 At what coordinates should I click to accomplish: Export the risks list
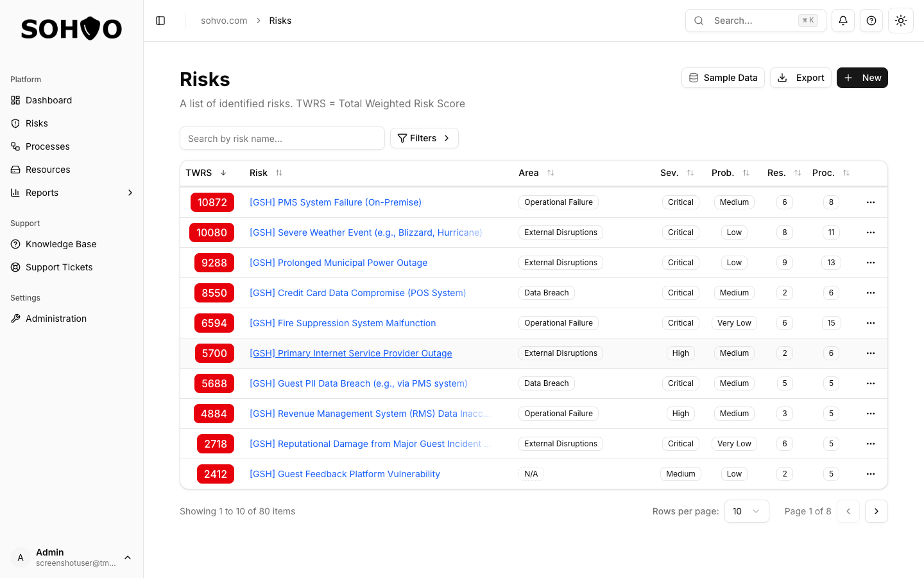(801, 78)
